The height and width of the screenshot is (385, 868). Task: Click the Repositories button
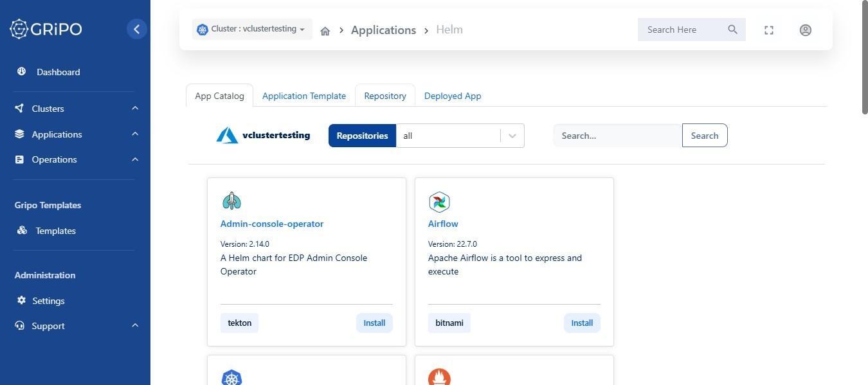[362, 136]
